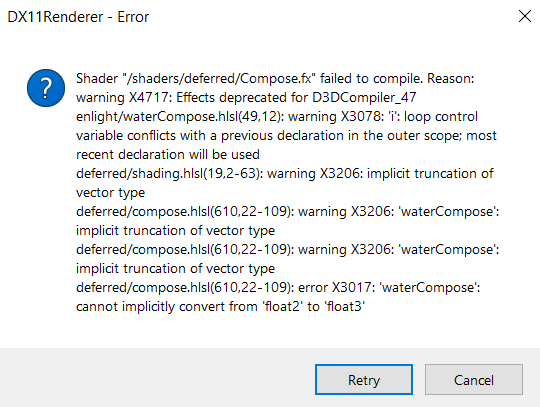
Task: Click the DX11Renderer - Error title text
Action: click(78, 17)
